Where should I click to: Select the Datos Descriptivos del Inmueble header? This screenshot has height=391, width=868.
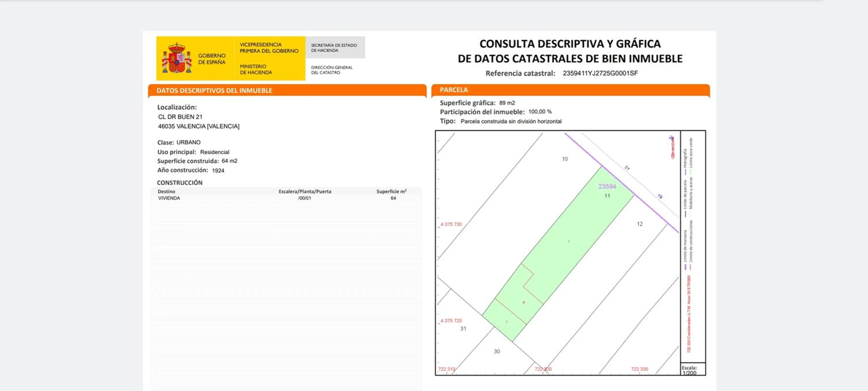(x=214, y=90)
